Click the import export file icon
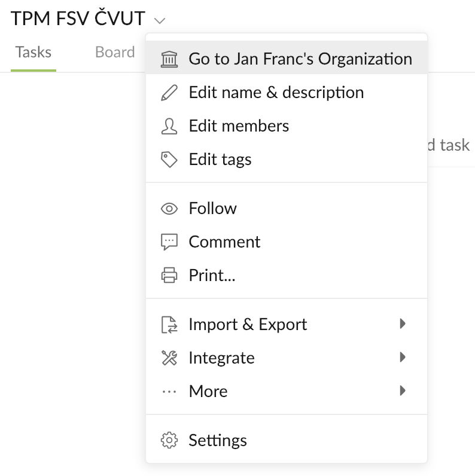Viewport: 475px width, 476px height. [x=169, y=325]
